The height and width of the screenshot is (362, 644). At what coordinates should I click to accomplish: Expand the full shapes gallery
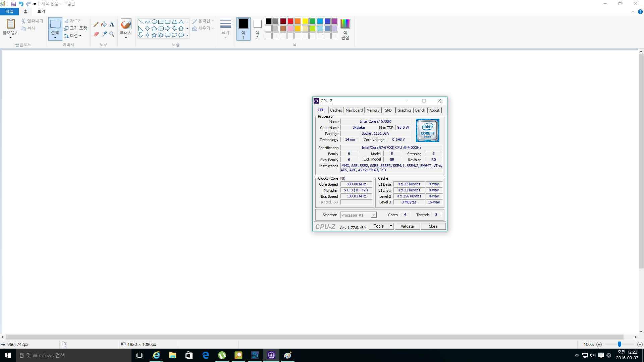[x=187, y=35]
